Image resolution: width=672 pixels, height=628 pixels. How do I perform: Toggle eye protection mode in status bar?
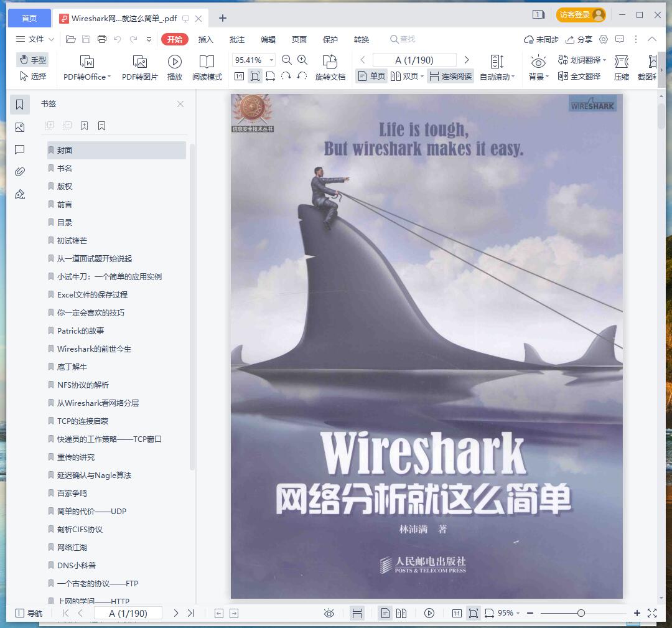(x=329, y=613)
